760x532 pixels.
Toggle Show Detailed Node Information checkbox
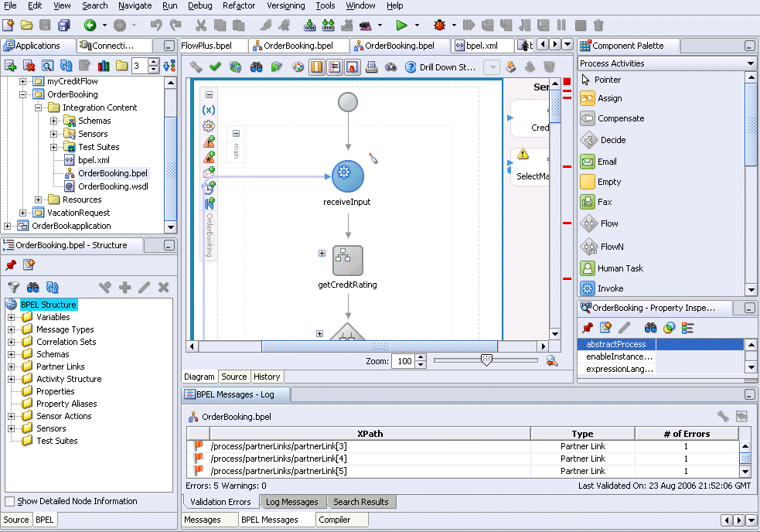pyautogui.click(x=9, y=501)
